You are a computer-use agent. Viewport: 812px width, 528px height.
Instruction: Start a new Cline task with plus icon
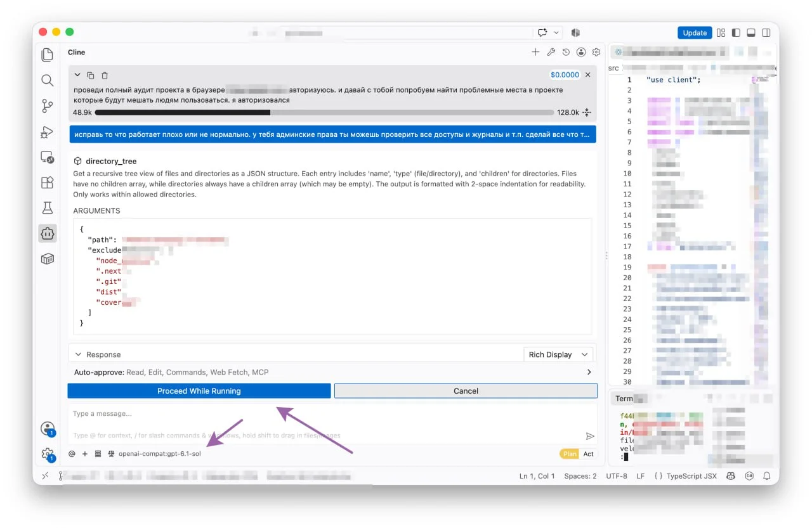tap(535, 52)
